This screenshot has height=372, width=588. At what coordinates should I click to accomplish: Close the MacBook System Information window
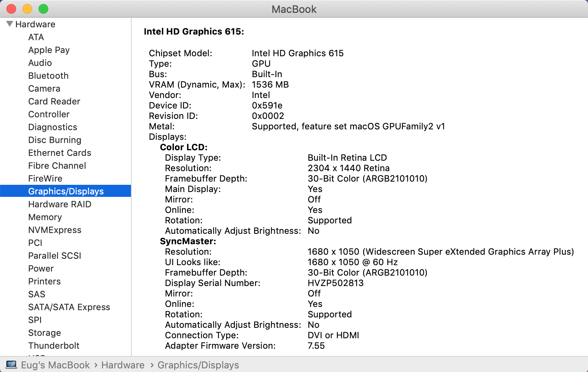click(11, 9)
